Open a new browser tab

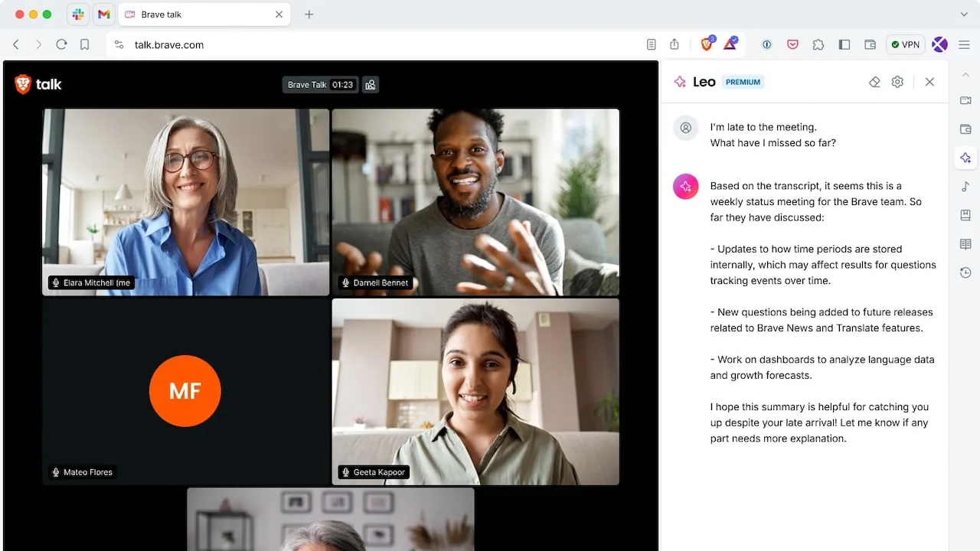309,15
